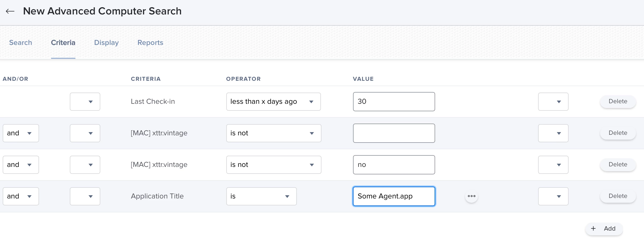Click the plus Add button
This screenshot has height=245, width=644.
(x=604, y=229)
